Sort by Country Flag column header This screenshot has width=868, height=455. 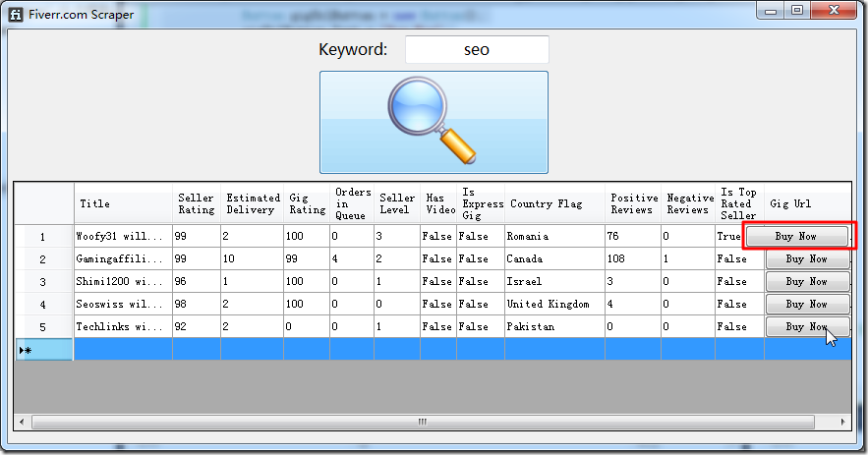554,203
